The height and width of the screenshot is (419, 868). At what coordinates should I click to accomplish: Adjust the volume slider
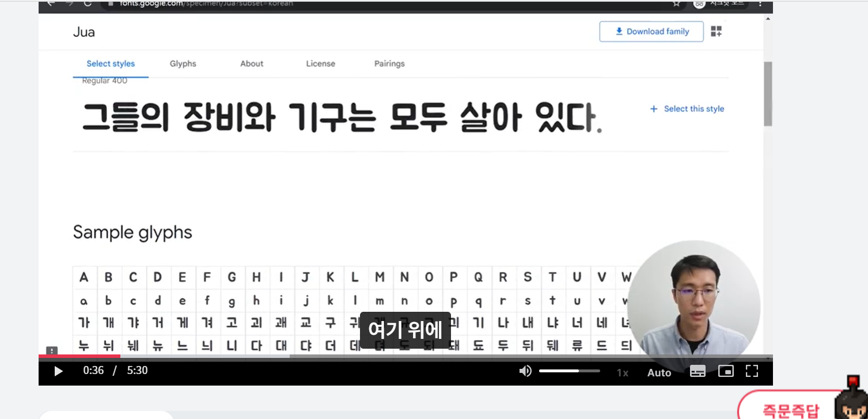click(569, 371)
